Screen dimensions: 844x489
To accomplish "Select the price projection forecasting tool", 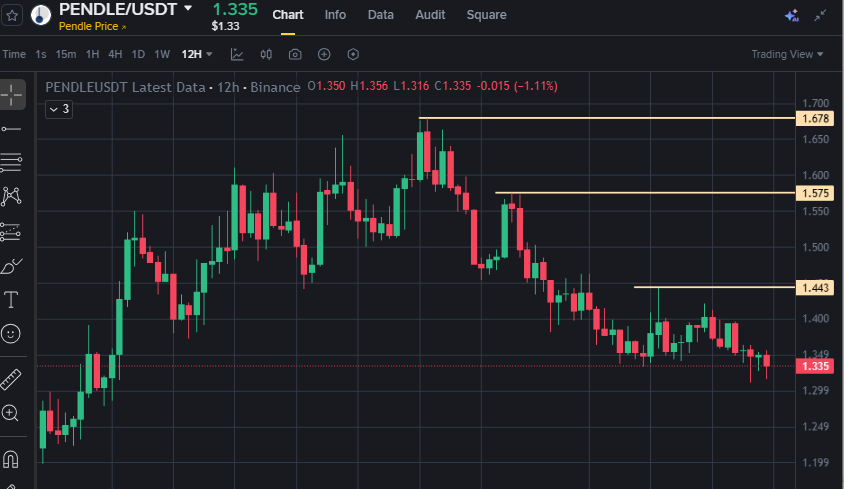I will (x=11, y=232).
